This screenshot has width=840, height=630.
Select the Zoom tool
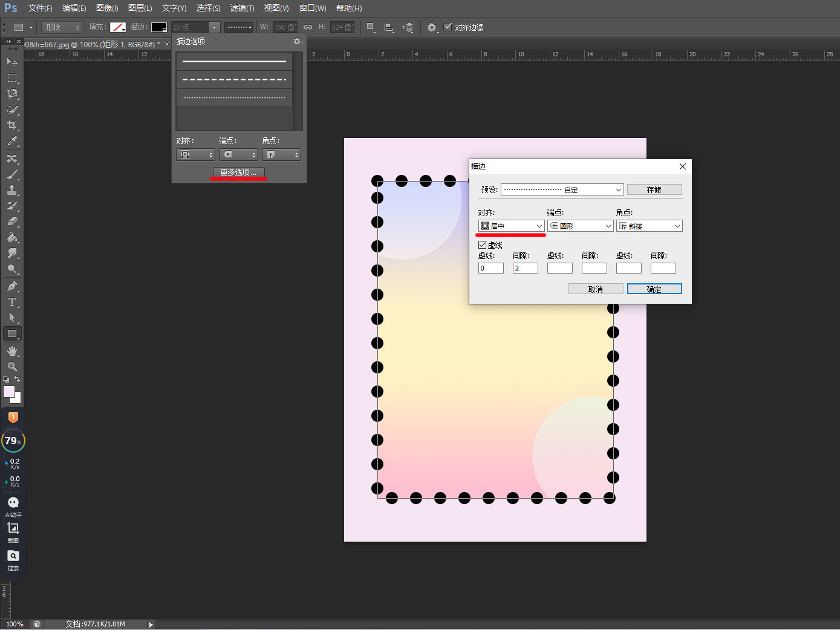(11, 367)
